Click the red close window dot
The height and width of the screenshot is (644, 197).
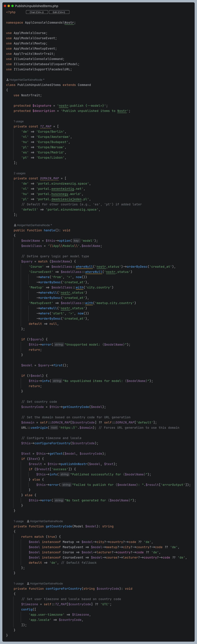click(5, 6)
